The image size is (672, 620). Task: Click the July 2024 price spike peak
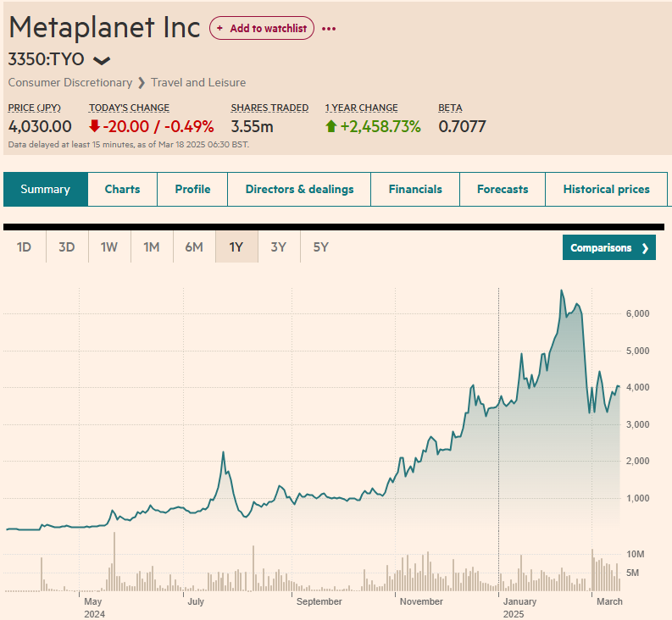[223, 453]
